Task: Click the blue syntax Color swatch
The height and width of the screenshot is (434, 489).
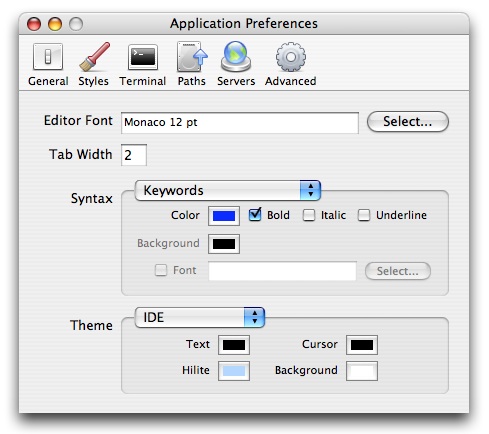Action: pos(224,216)
